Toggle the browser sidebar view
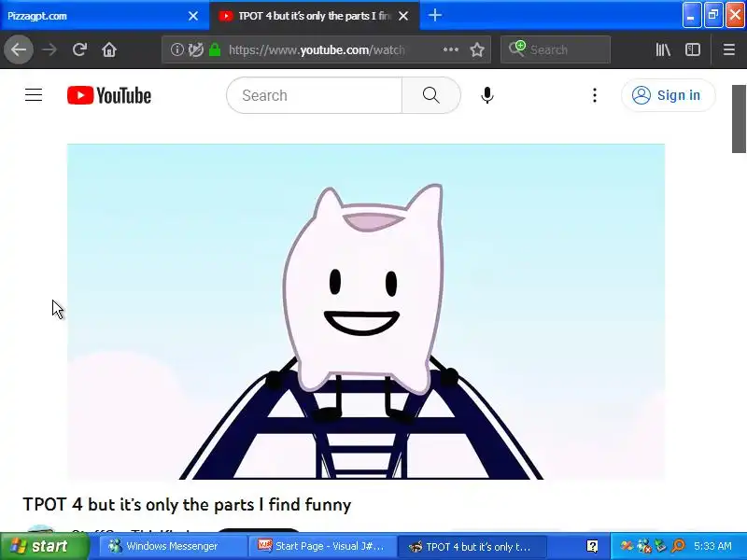 pos(693,49)
